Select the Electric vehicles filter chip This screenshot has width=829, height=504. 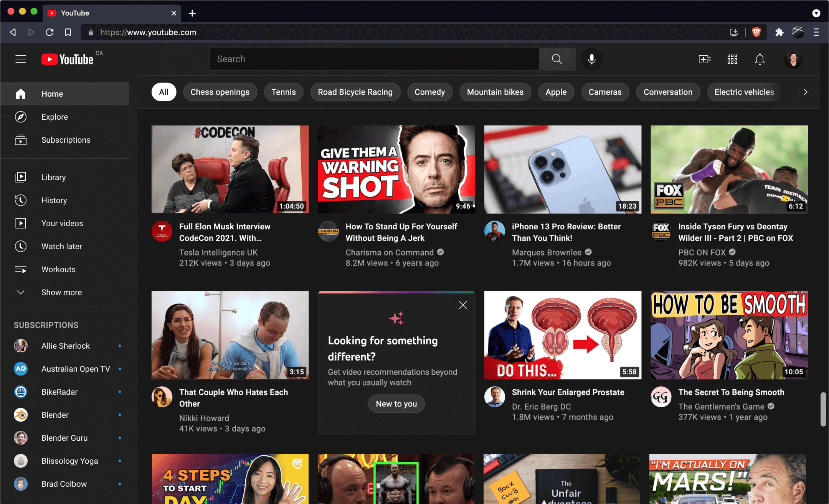(744, 92)
